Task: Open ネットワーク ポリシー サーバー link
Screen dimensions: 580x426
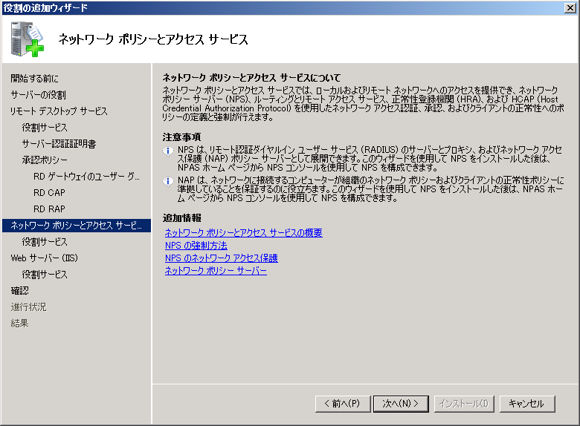Action: pos(216,271)
